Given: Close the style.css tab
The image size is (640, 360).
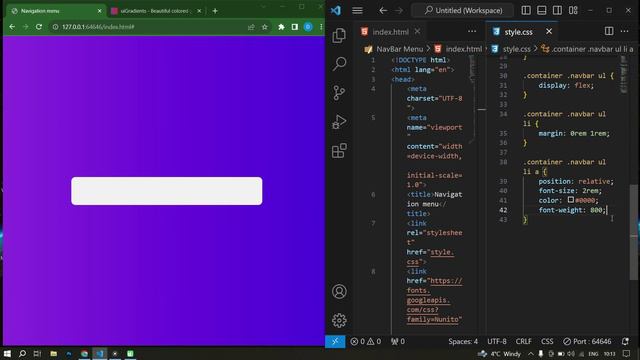Looking at the screenshot, I should click(x=549, y=31).
